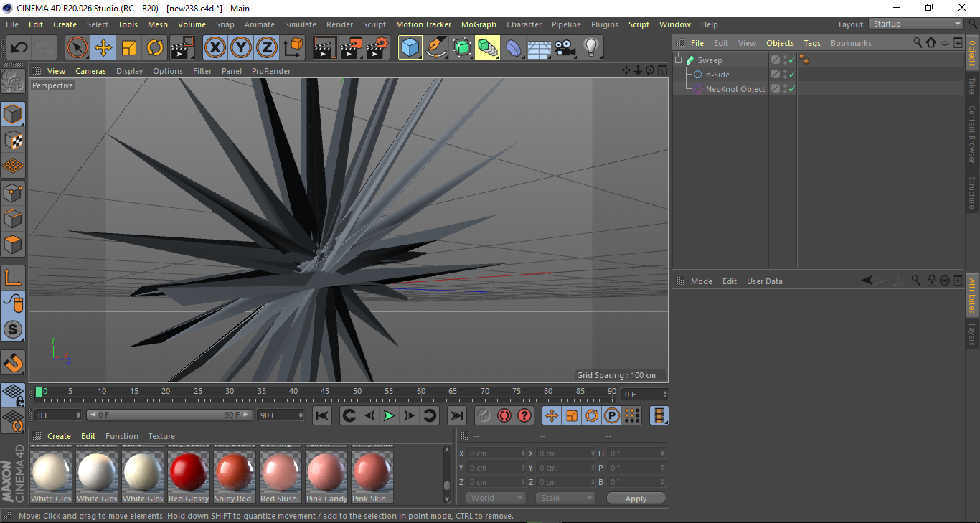Viewport: 980px width, 523px height.
Task: Go to start of animation
Action: 322,415
